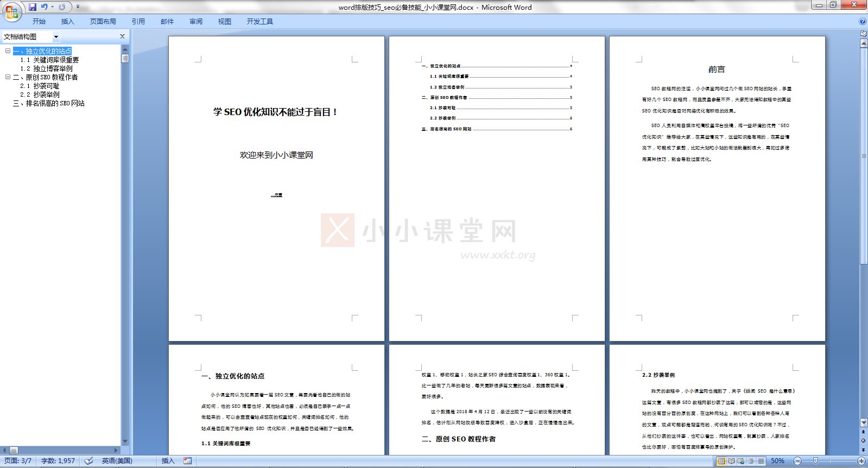The height and width of the screenshot is (468, 868).
Task: Click document map horizontal scroll left arrow
Action: coord(4,450)
